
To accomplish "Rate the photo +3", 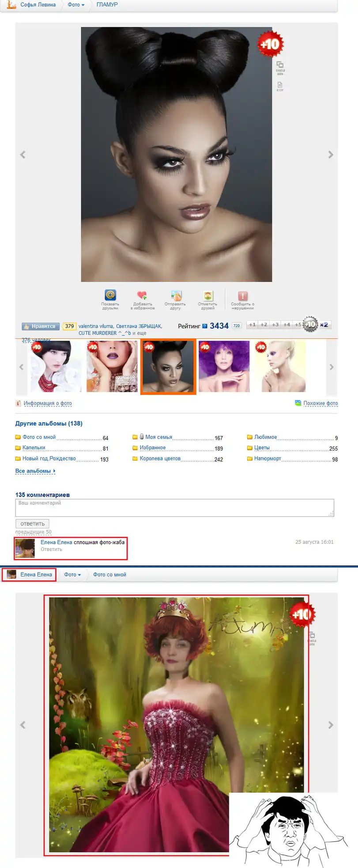I will tap(275, 325).
